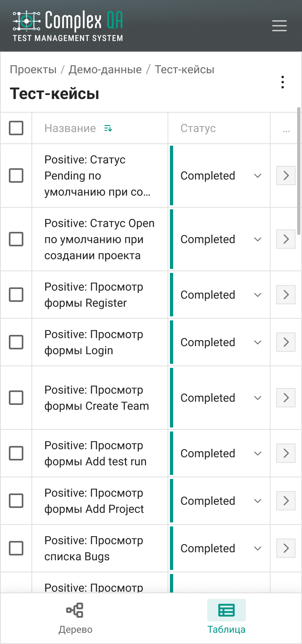Viewport: 302px width, 644px height.
Task: Toggle the select-all checkbox in header
Action: coord(16,128)
